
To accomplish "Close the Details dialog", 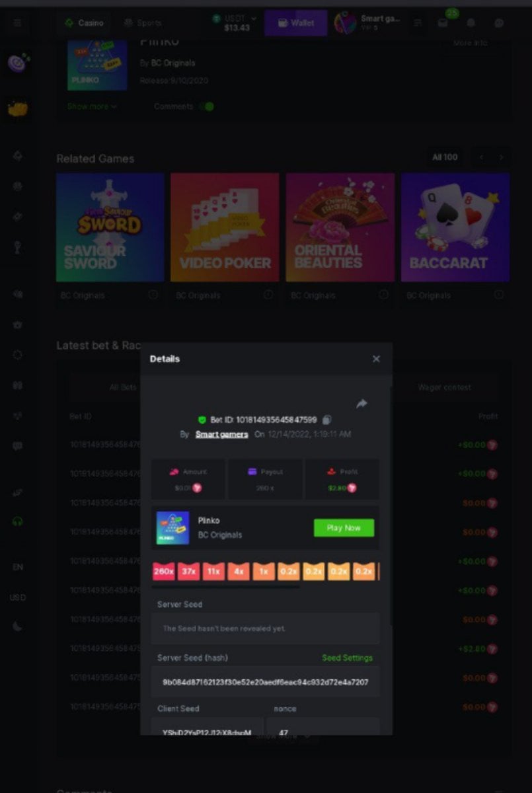I will point(376,359).
